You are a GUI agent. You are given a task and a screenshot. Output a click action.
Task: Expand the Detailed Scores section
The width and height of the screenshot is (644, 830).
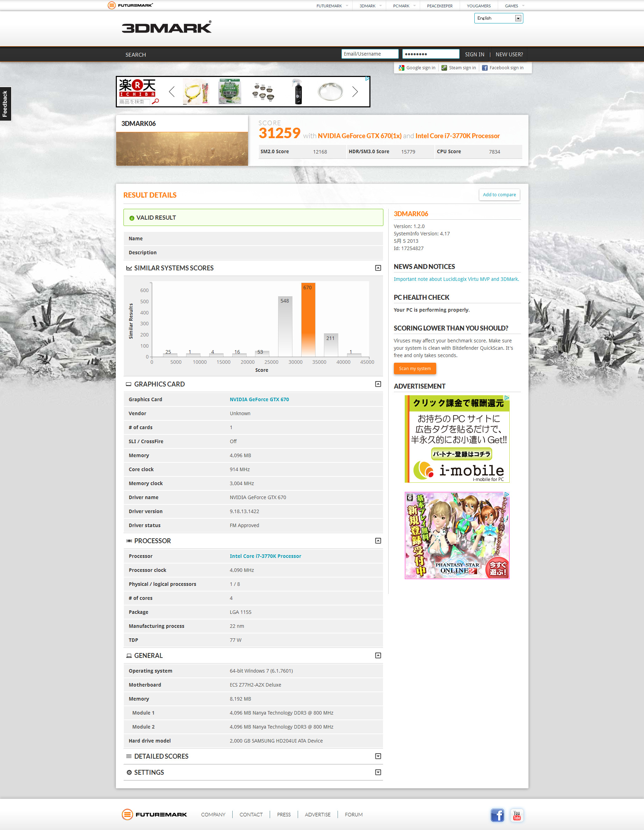click(x=378, y=756)
